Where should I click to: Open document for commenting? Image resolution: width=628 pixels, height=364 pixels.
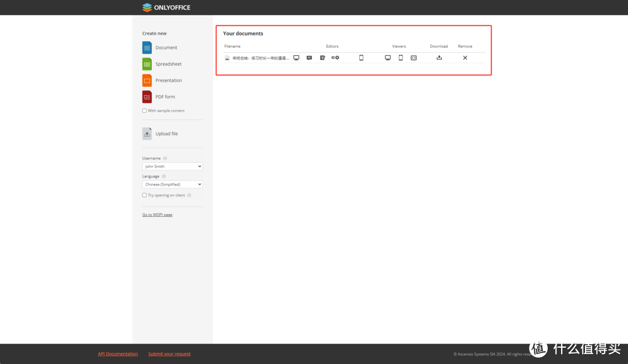309,58
